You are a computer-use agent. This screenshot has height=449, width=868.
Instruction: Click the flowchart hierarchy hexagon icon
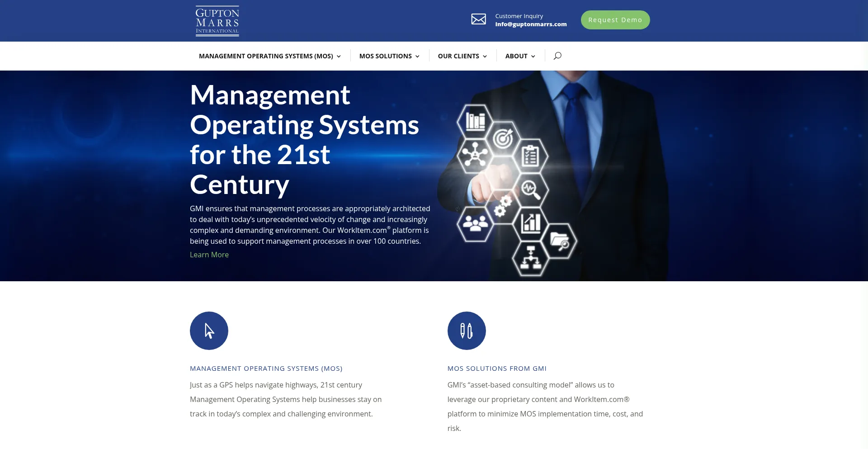[x=531, y=258]
